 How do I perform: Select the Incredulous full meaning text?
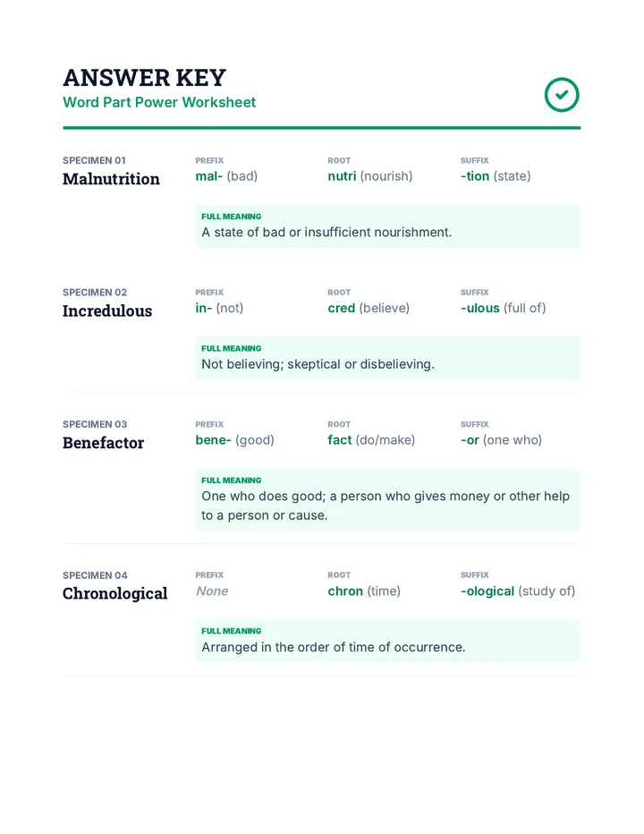point(318,364)
